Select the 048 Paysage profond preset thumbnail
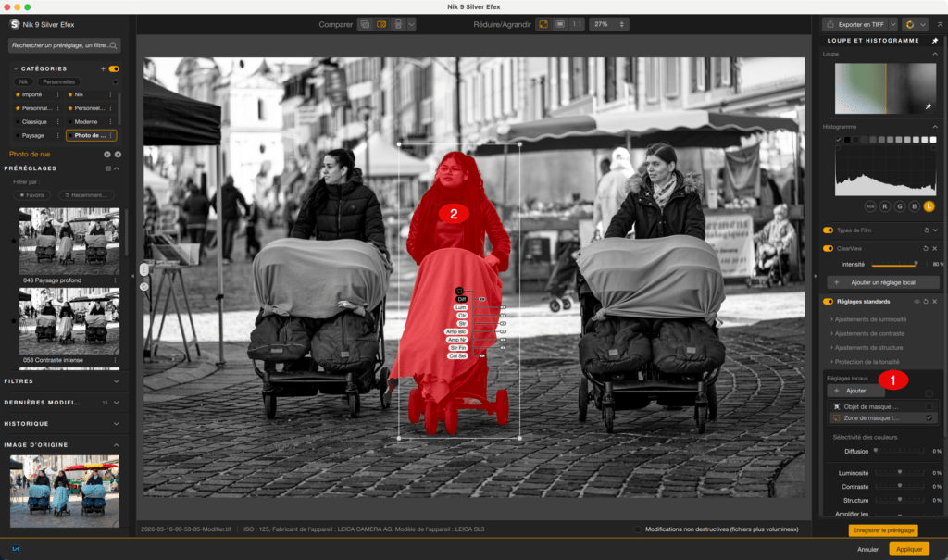This screenshot has width=948, height=560. (x=68, y=239)
